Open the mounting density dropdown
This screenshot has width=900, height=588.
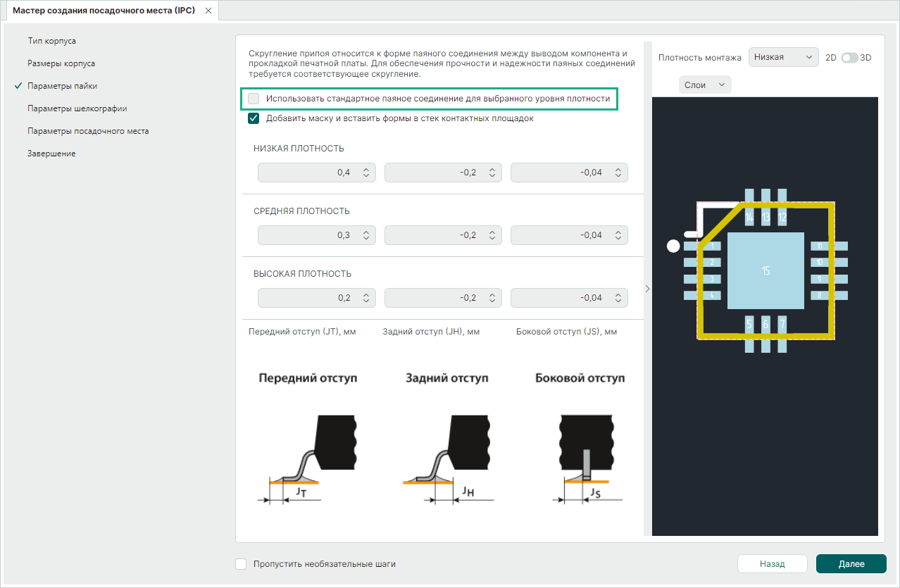coord(783,57)
